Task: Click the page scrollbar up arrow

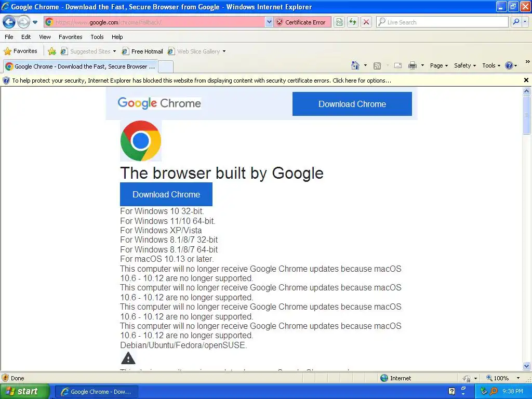Action: [x=527, y=91]
